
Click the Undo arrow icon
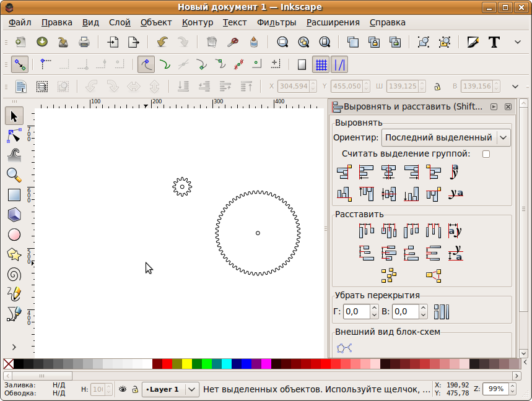point(162,42)
